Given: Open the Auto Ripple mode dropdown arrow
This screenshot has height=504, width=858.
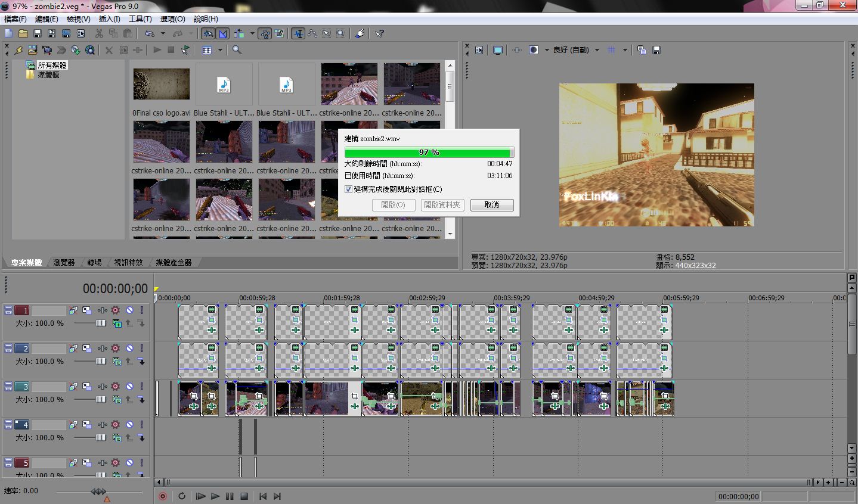Looking at the screenshot, I should pyautogui.click(x=252, y=33).
